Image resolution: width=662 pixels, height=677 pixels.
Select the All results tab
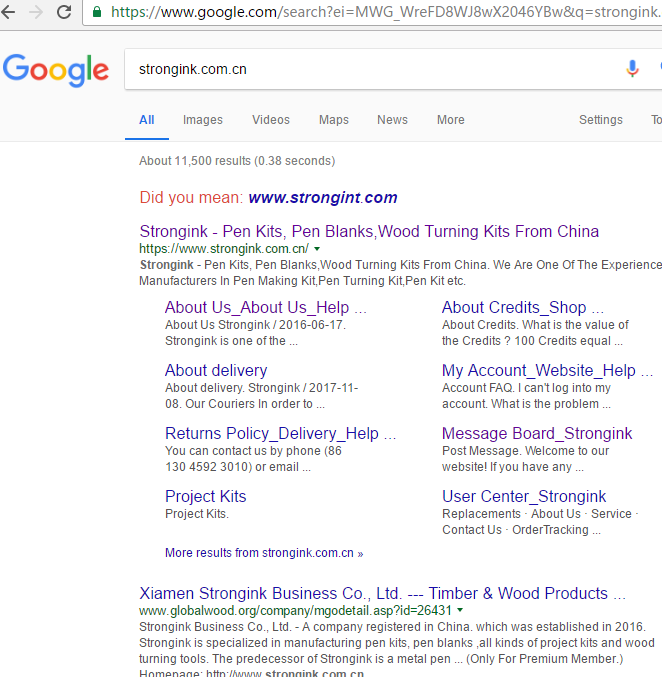[147, 120]
